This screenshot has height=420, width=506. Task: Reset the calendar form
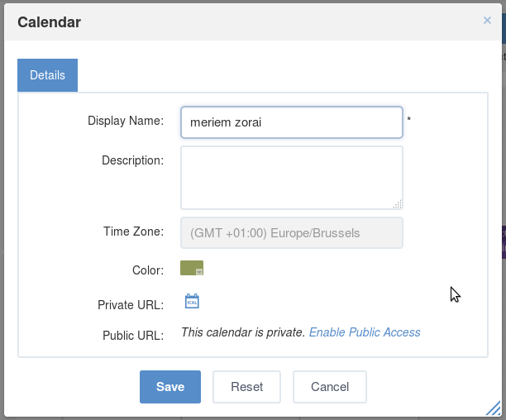coord(246,387)
